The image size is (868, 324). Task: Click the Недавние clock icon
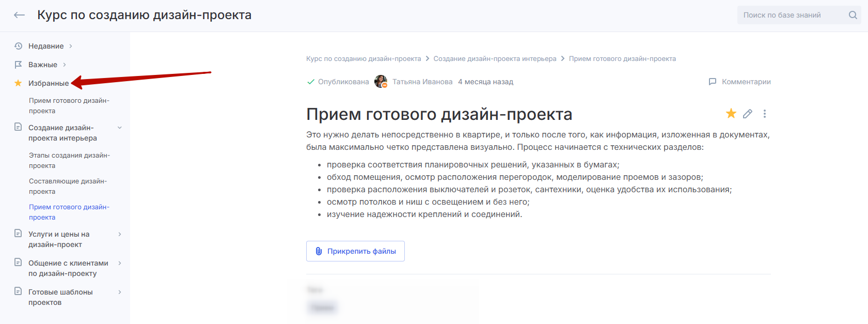[18, 46]
